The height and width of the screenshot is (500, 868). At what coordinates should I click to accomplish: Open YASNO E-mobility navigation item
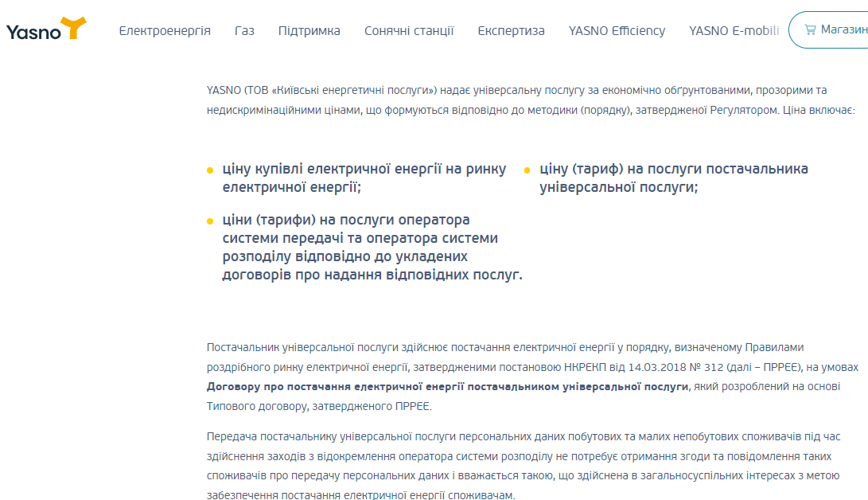click(x=734, y=31)
